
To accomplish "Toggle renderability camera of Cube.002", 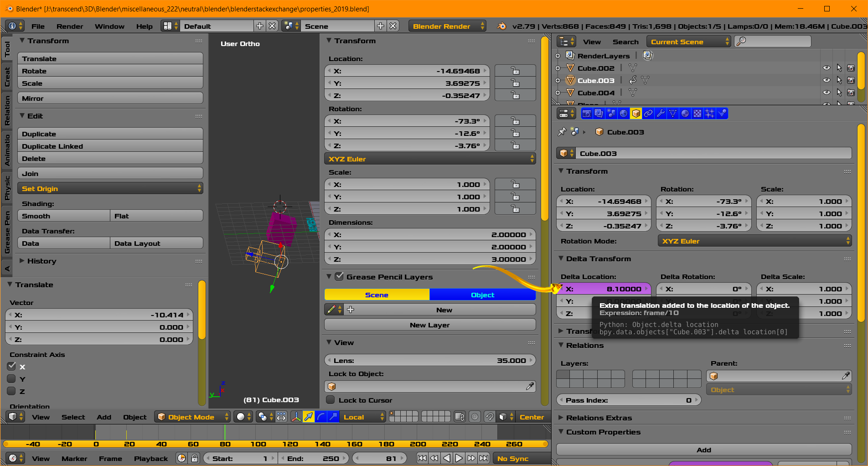I will (851, 68).
